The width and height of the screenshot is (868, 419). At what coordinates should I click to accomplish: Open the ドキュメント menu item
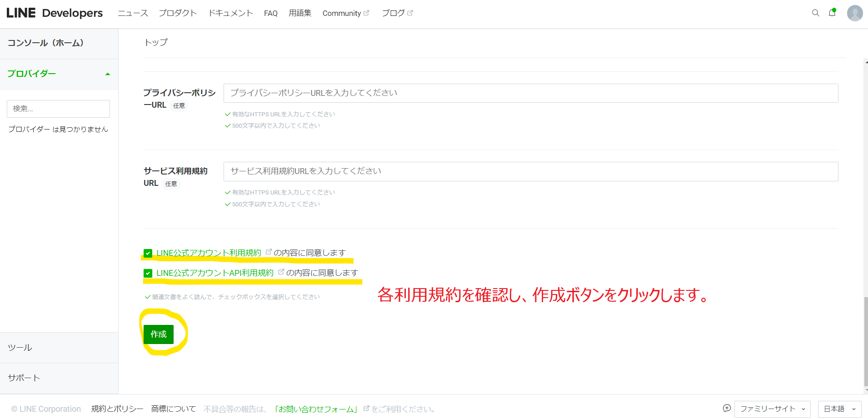(x=230, y=13)
